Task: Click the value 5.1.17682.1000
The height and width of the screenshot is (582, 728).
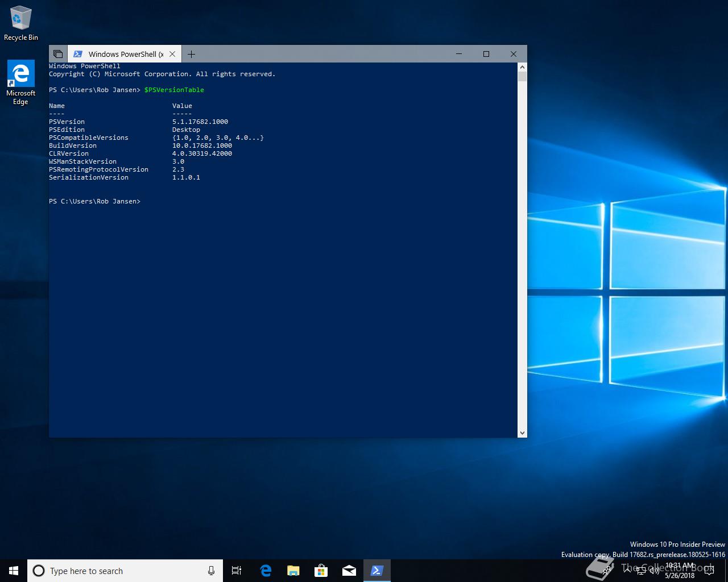Action: [x=200, y=122]
